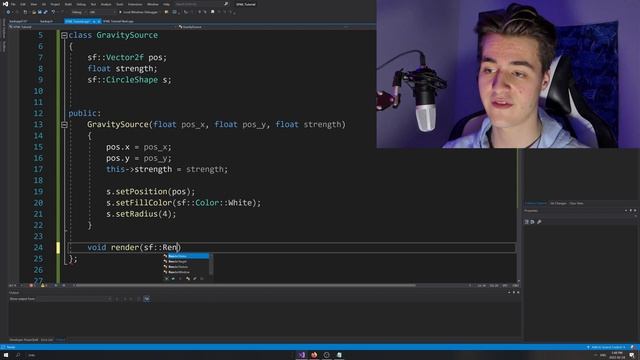Viewport: 640px width, 360px height.
Task: Click the first IntelliSense filter icon
Action: click(167, 279)
